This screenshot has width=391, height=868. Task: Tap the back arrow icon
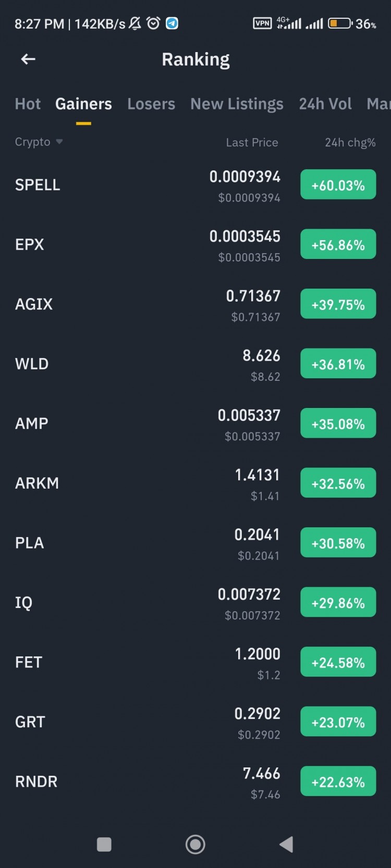[x=28, y=59]
